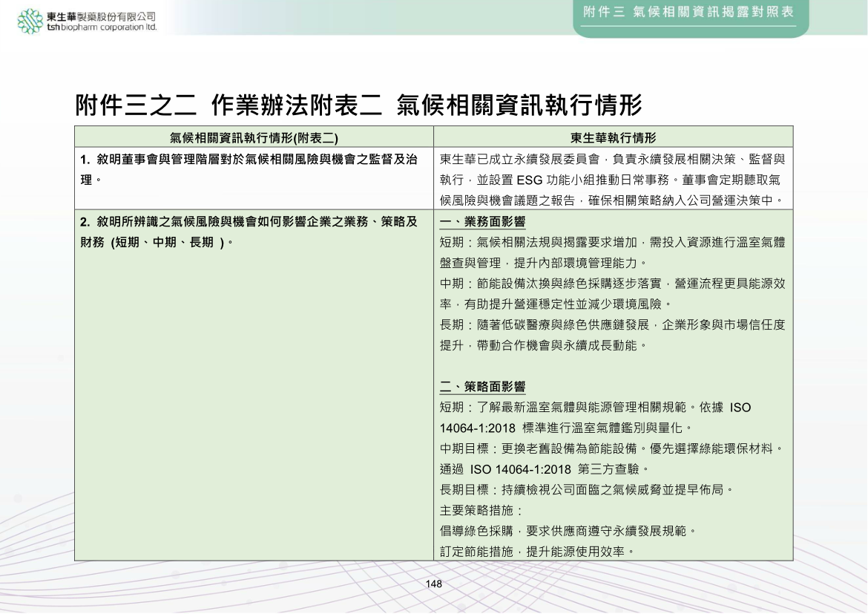Image resolution: width=868 pixels, height=614 pixels.
Task: Click the 倡導綠色採購 measure line
Action: tap(569, 531)
